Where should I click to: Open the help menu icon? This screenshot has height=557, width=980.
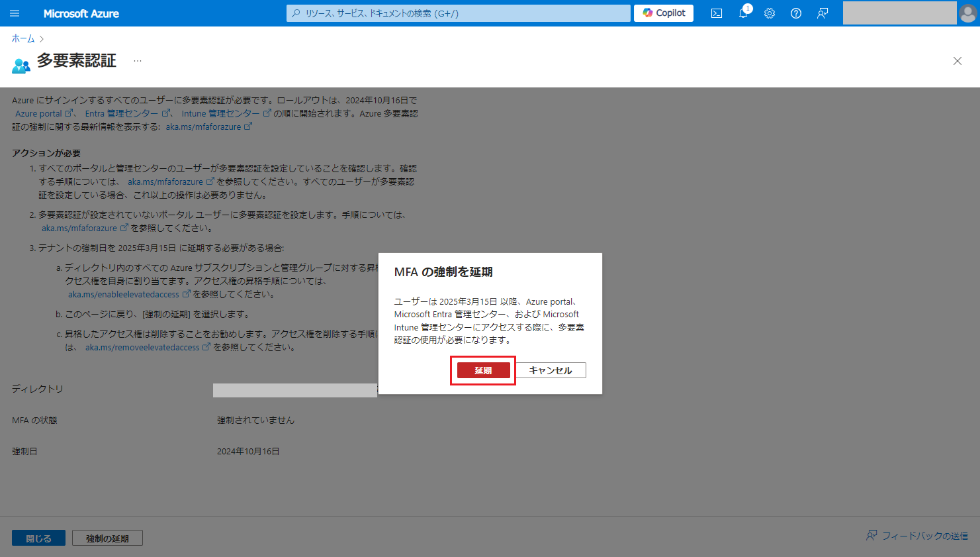[795, 13]
